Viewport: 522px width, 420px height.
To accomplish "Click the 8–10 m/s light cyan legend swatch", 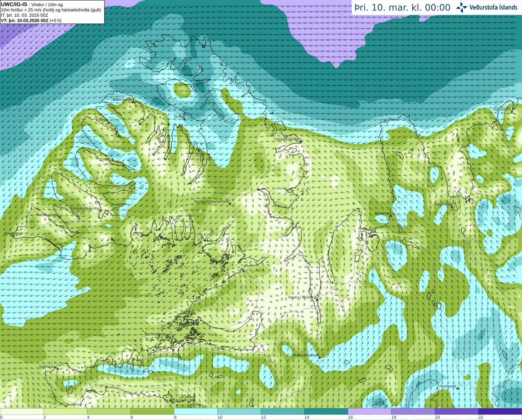I will [196, 411].
